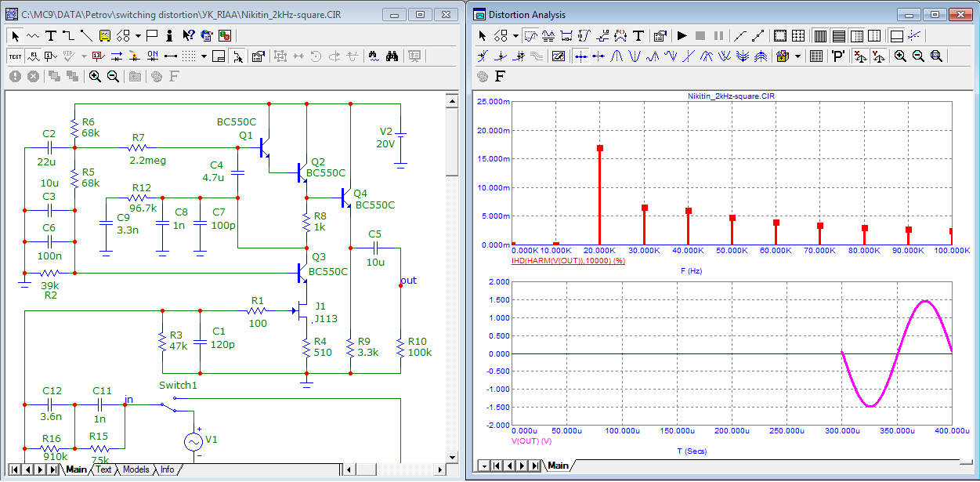Switch to the Text tab

103,469
